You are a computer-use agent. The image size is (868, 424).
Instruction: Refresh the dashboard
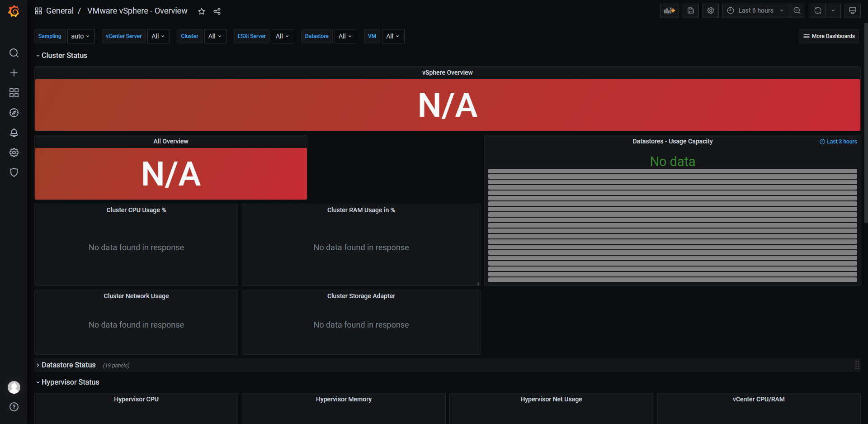click(818, 10)
